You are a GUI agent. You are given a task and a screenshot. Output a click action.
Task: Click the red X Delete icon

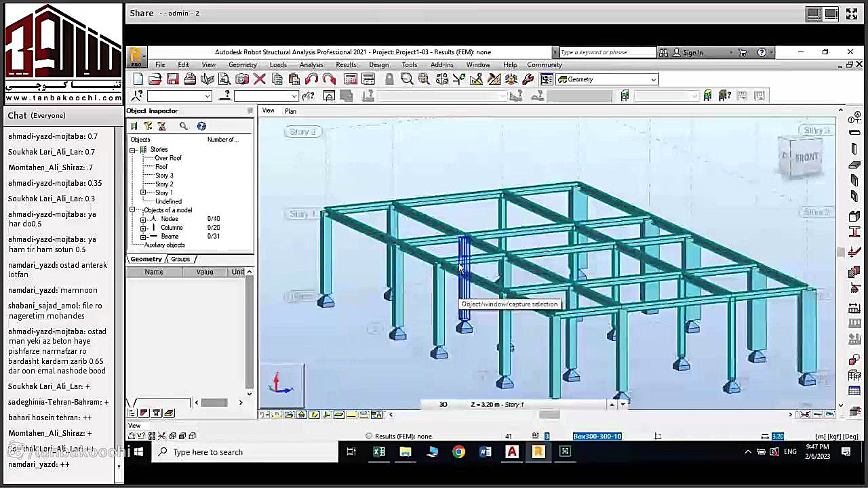coord(259,79)
